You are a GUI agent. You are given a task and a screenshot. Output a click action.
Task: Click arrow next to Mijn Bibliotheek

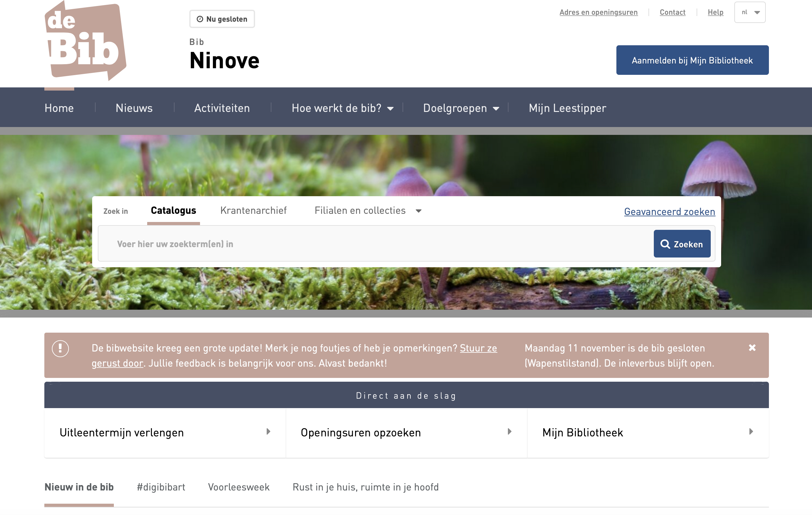[x=751, y=431]
